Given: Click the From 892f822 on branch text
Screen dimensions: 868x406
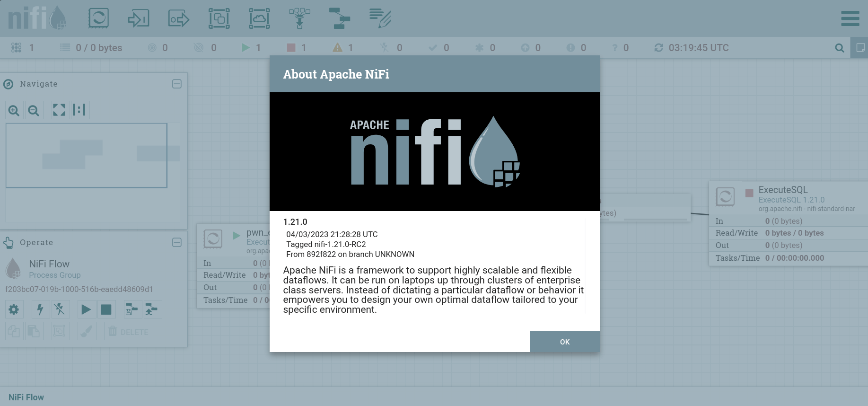Looking at the screenshot, I should [x=350, y=254].
